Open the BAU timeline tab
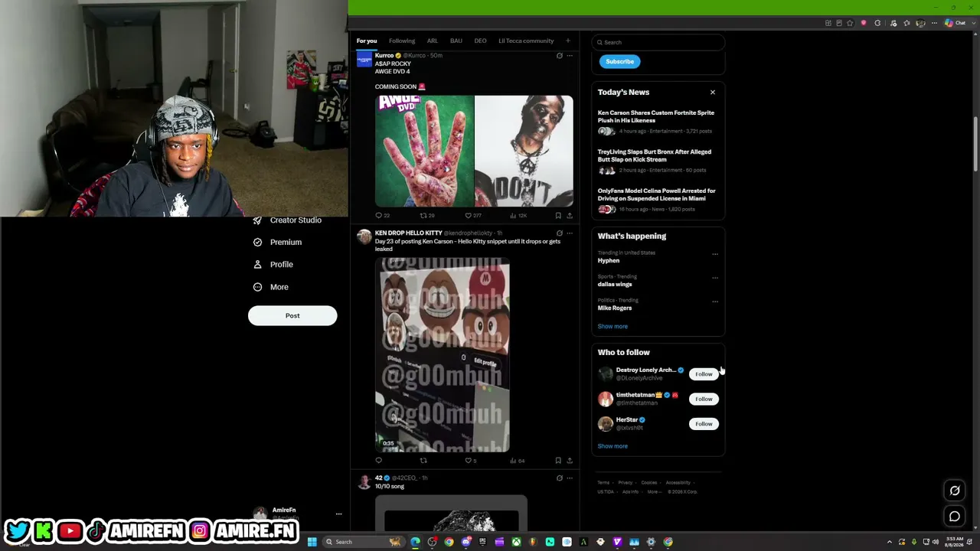 click(456, 41)
